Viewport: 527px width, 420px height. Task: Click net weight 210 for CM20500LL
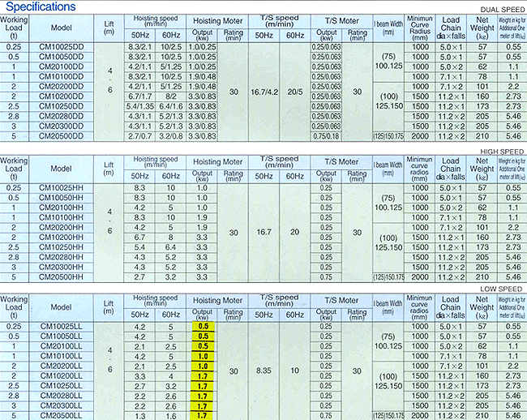pos(482,416)
